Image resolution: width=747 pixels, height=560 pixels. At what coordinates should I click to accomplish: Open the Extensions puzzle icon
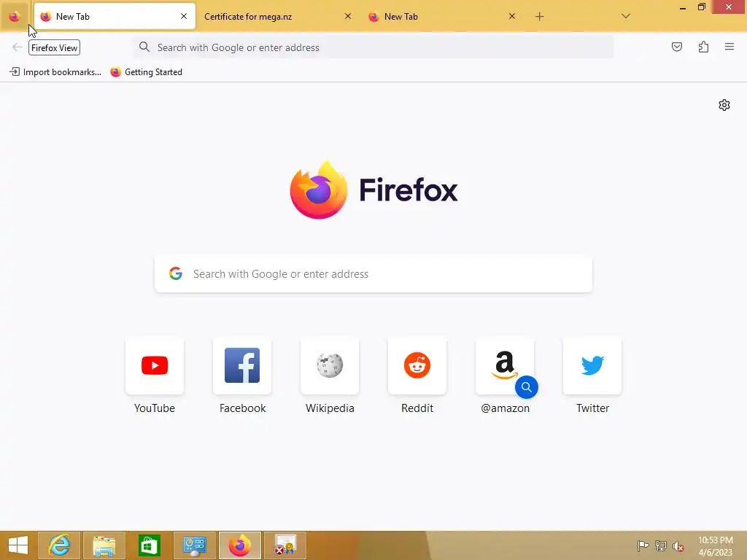point(703,47)
